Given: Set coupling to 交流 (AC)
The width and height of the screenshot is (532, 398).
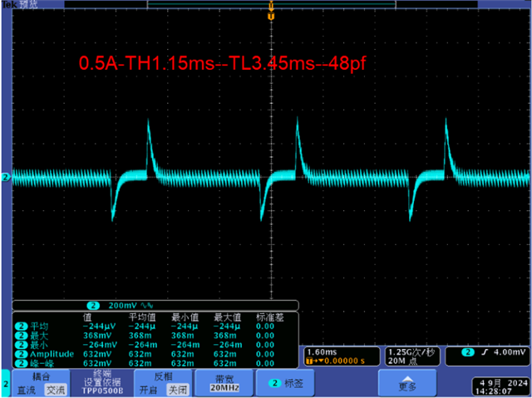Looking at the screenshot, I should pos(56,390).
